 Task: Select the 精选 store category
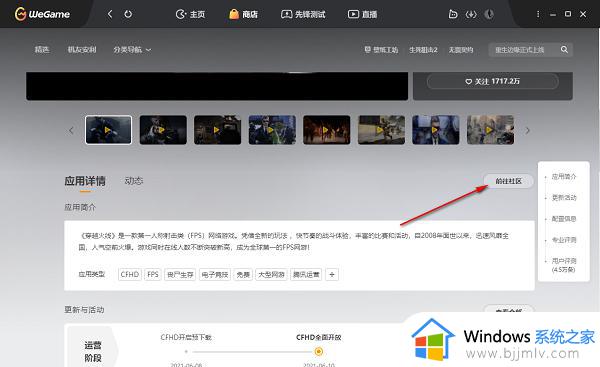(x=42, y=49)
